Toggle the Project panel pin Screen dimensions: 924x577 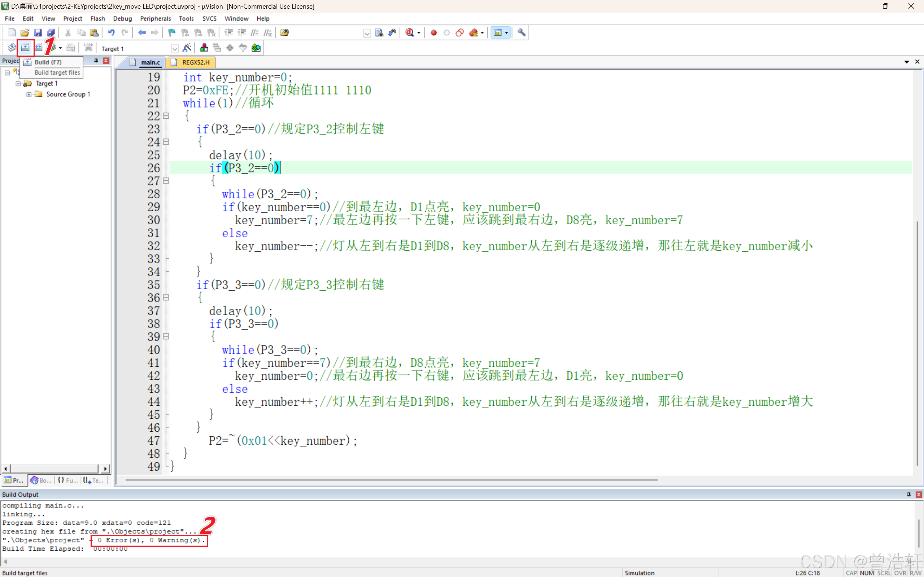point(96,61)
